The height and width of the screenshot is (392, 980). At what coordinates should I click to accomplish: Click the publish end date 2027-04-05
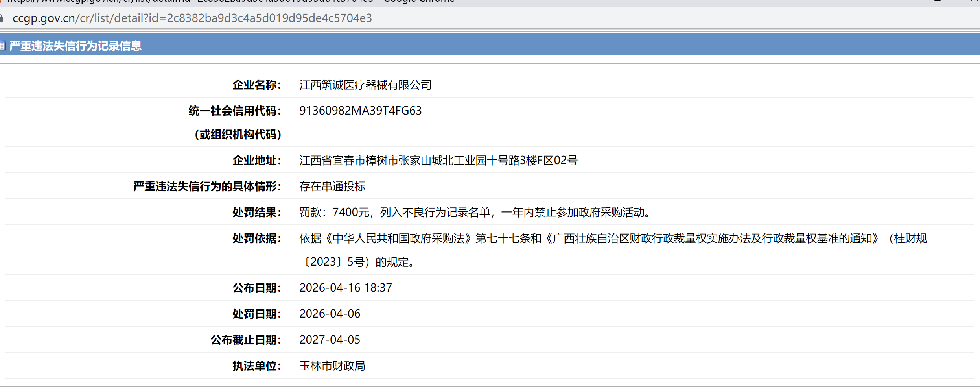pyautogui.click(x=330, y=340)
